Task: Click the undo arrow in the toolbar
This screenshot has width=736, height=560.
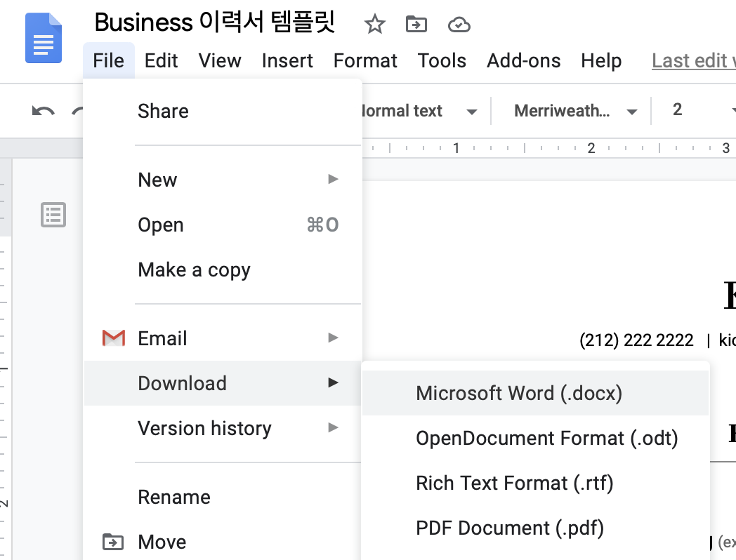Action: (x=43, y=111)
